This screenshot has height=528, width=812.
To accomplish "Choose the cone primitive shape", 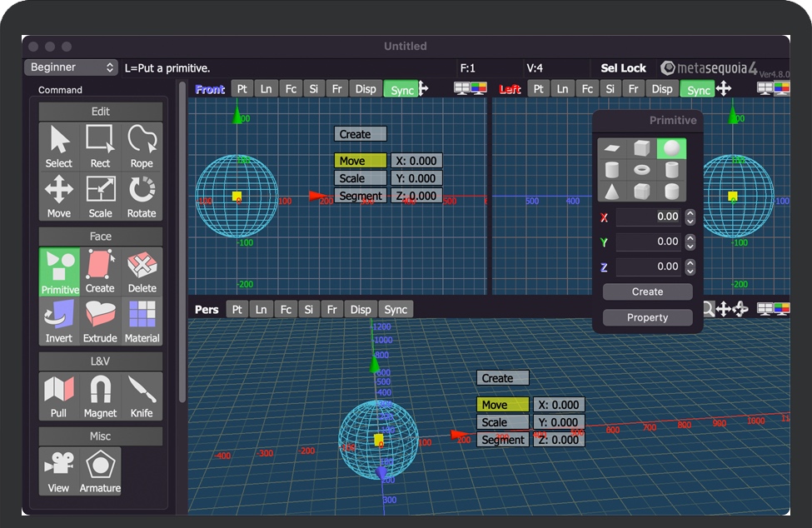I will [612, 192].
